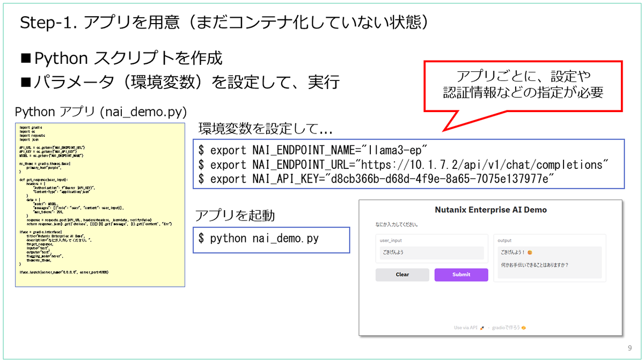
Task: Select the import gradio code line
Action: 31,127
